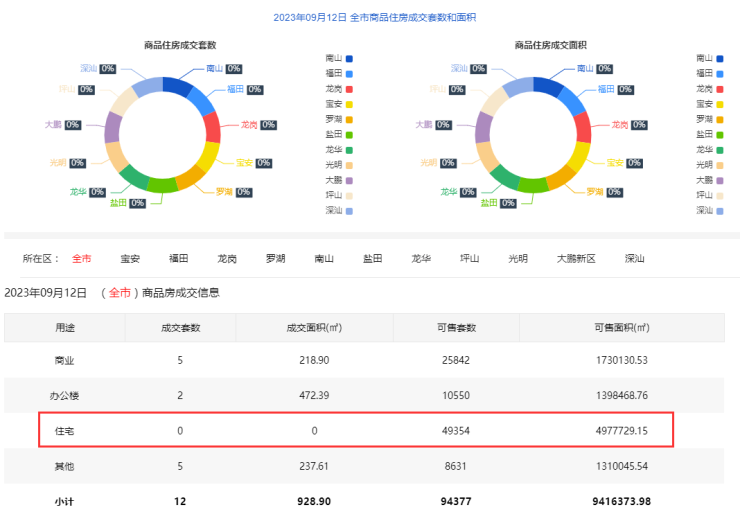This screenshot has height=521, width=740.
Task: Switch to the 宝安 district tab
Action: [130, 258]
